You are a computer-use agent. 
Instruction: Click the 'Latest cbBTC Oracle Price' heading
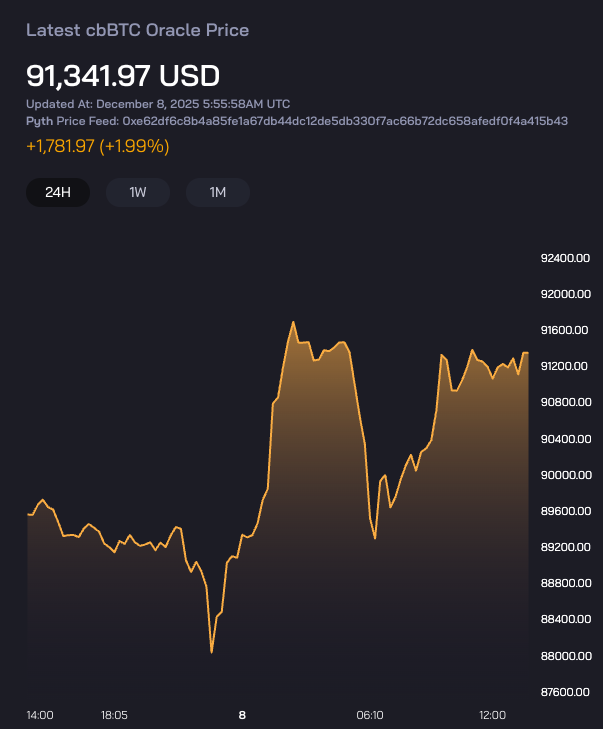pyautogui.click(x=138, y=30)
